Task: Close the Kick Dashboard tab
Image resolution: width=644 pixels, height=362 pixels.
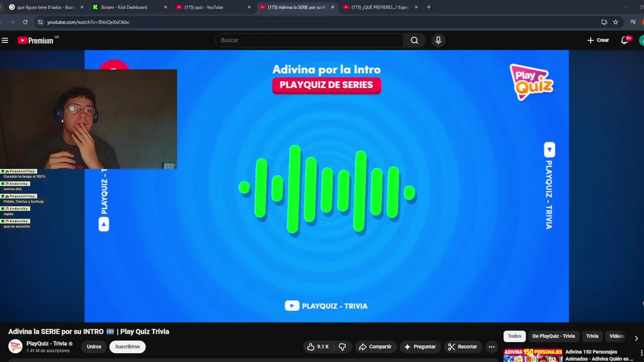Action: click(x=166, y=7)
